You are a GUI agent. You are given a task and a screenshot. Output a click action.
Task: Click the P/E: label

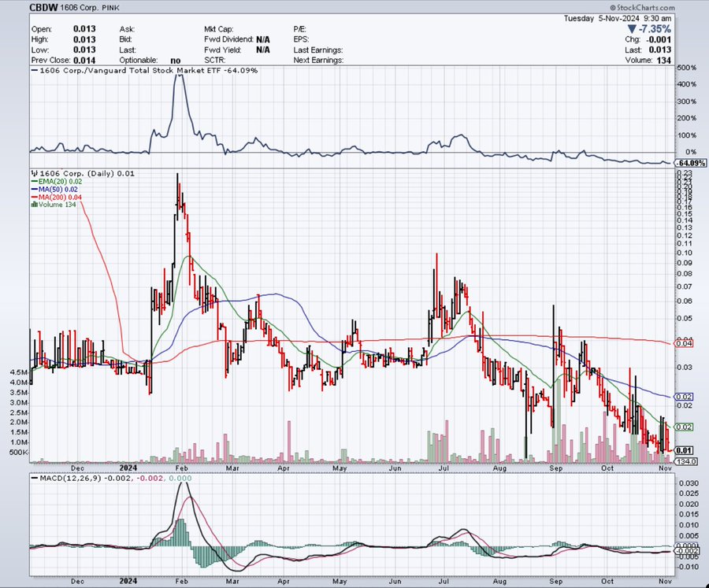click(299, 29)
